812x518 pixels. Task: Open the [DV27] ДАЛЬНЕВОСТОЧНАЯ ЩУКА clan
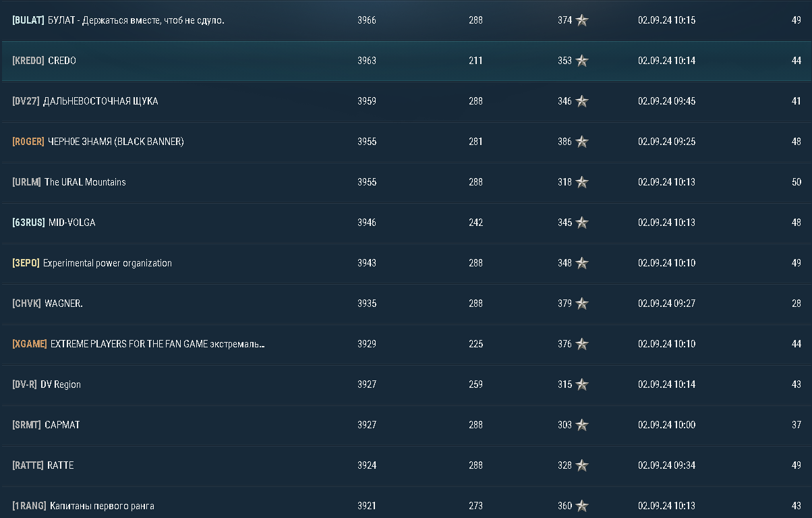(x=85, y=101)
